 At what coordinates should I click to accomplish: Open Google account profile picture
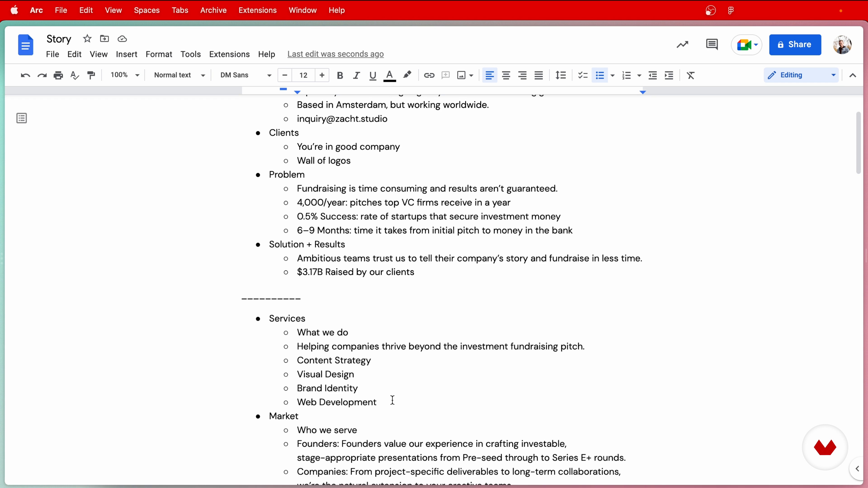tap(842, 45)
